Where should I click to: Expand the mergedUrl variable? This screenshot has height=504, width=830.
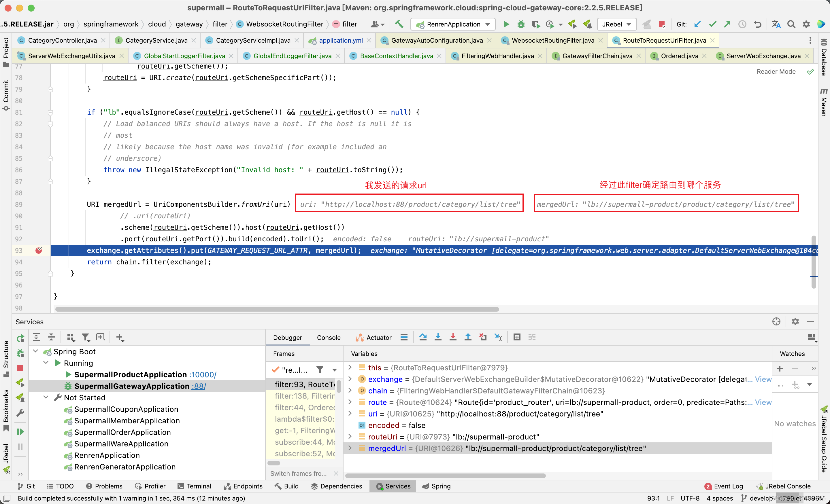pos(350,448)
